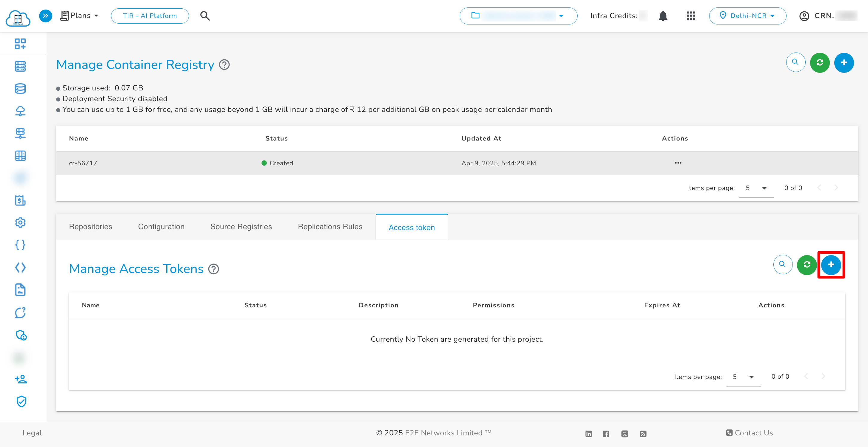Change registry items per page dropdown
This screenshot has width=868, height=447.
pyautogui.click(x=756, y=188)
